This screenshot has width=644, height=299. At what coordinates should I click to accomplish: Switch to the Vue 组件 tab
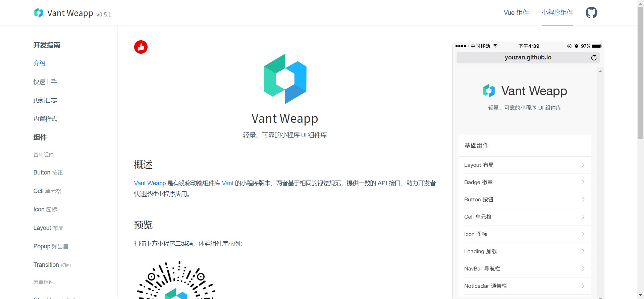pos(516,13)
